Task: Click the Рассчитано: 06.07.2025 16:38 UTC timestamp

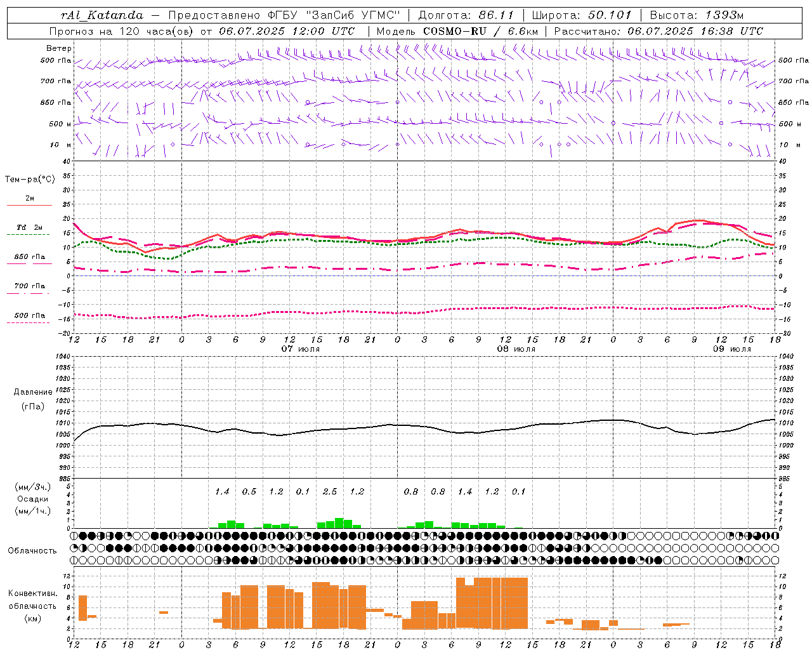Action: [658, 31]
